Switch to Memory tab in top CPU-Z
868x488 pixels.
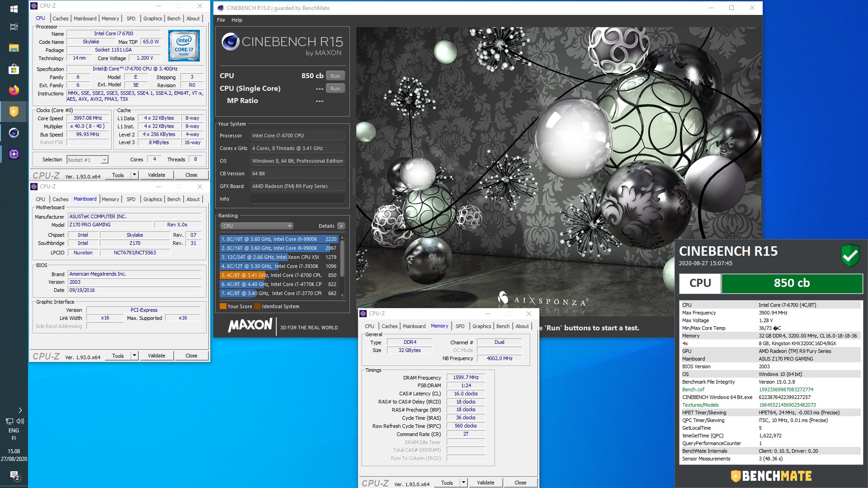click(110, 19)
